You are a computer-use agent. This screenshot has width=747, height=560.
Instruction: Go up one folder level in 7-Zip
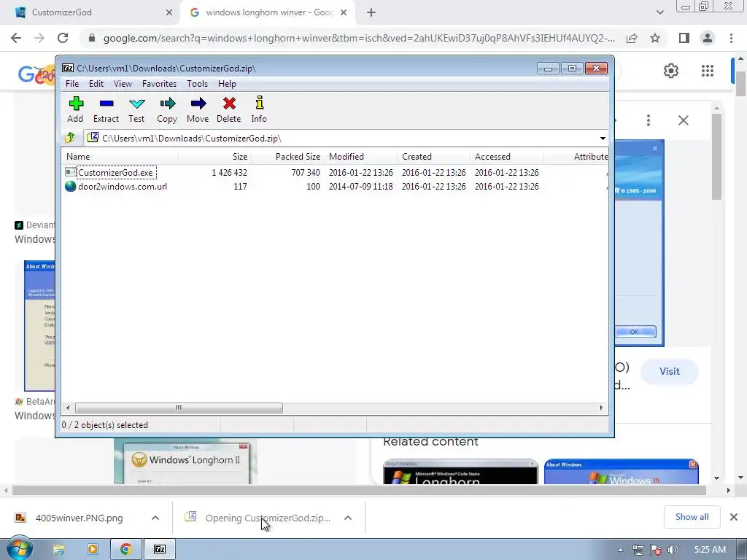[x=70, y=138]
